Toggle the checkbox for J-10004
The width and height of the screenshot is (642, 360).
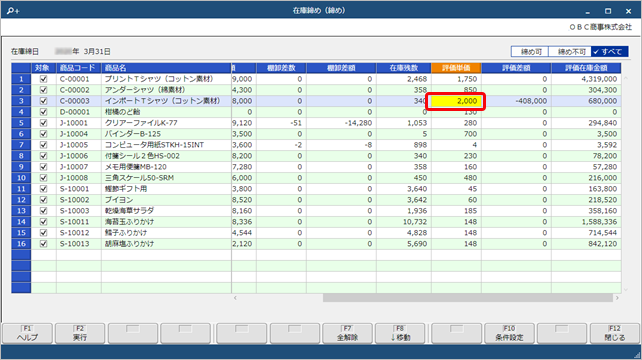[x=43, y=134]
